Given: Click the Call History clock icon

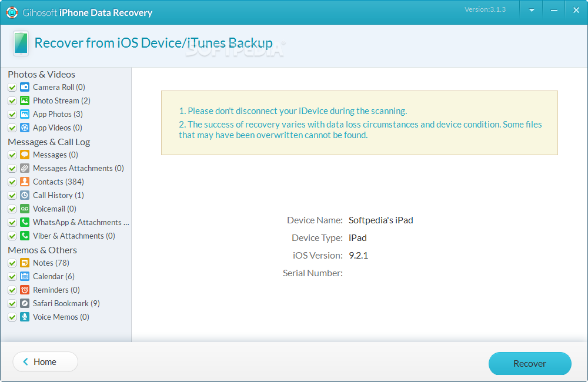Looking at the screenshot, I should coord(25,195).
